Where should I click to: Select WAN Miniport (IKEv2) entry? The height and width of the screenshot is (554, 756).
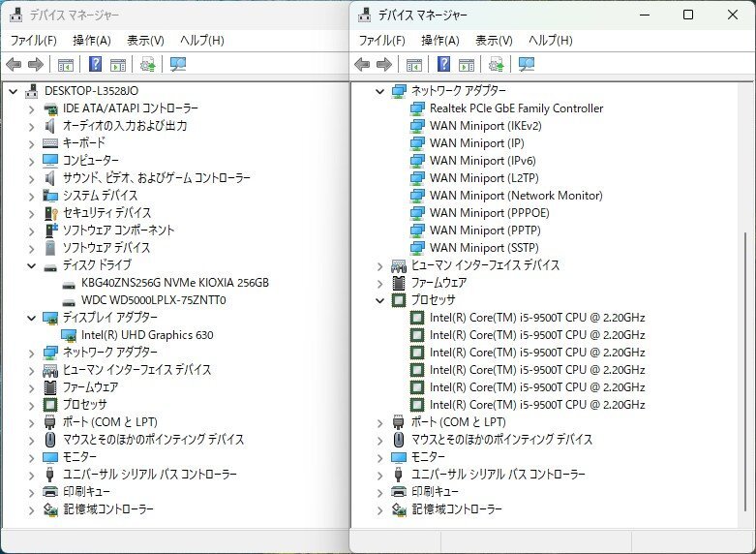coord(486,126)
